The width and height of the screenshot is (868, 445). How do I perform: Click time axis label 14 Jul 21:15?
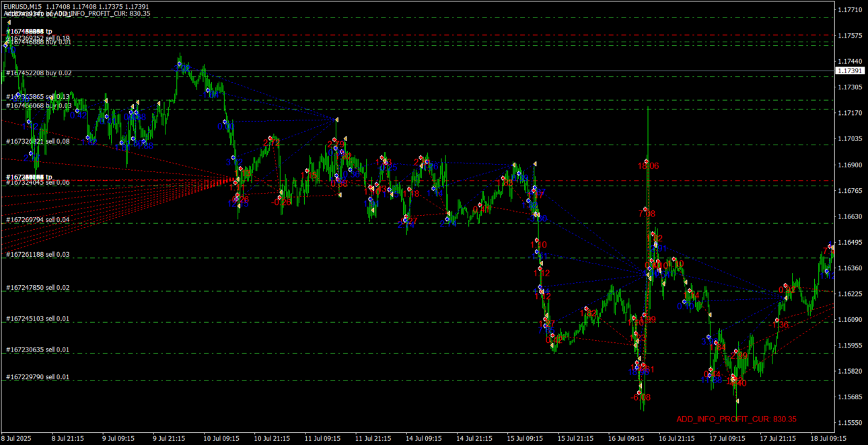pos(474,438)
